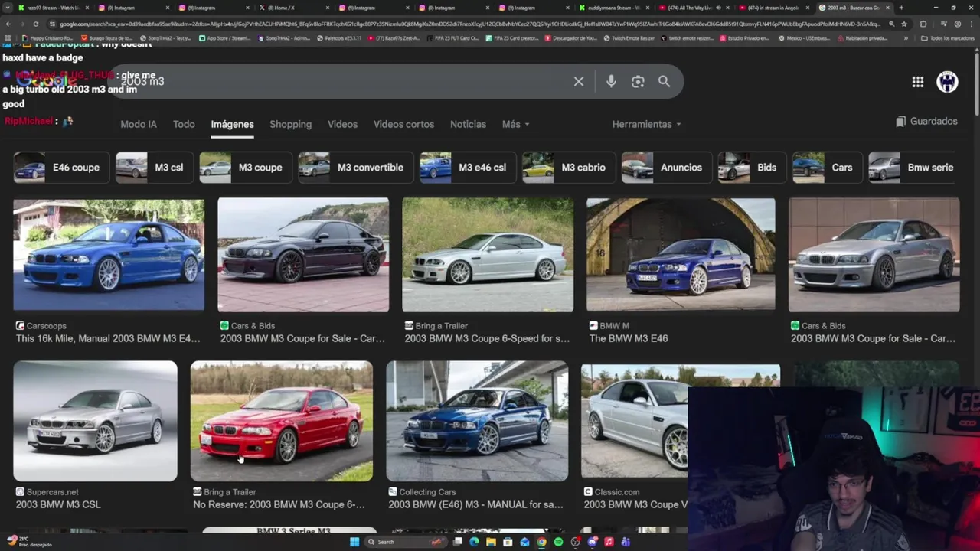Open link '2003 BMW M3 Coupe 6-Speed for s...'
This screenshot has width=980, height=551.
tap(487, 338)
